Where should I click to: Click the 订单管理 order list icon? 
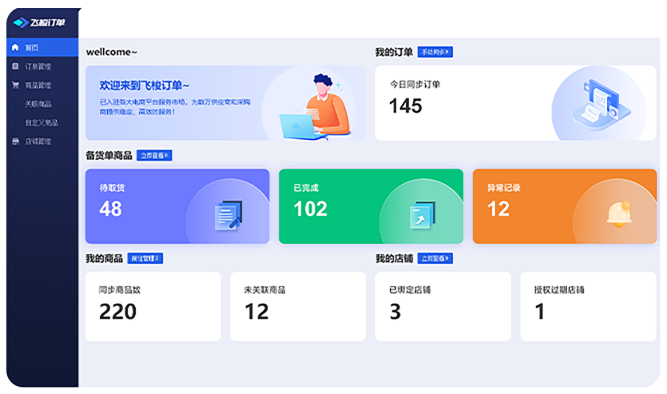tap(15, 66)
